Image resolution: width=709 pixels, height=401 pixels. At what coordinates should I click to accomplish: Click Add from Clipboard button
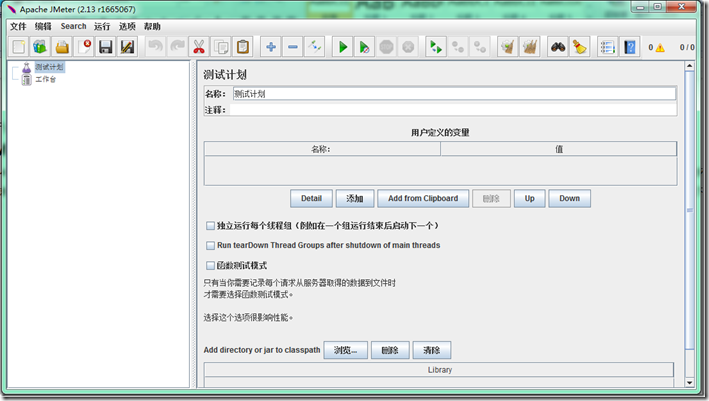pyautogui.click(x=423, y=198)
